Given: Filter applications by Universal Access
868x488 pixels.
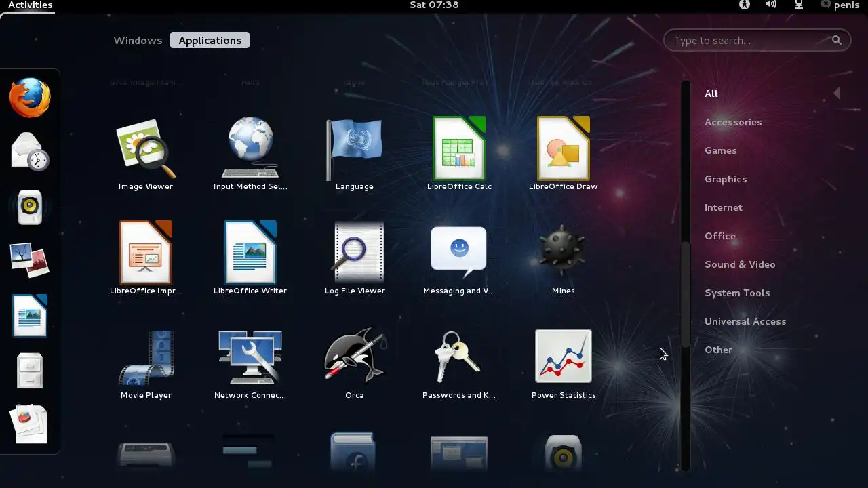Looking at the screenshot, I should click(745, 321).
